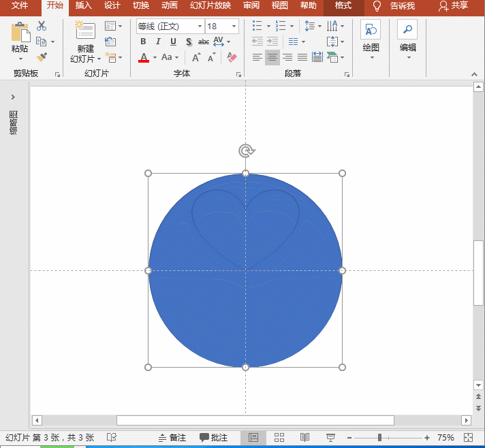Open the File tab
Image resolution: width=485 pixels, height=448 pixels.
click(x=20, y=5)
